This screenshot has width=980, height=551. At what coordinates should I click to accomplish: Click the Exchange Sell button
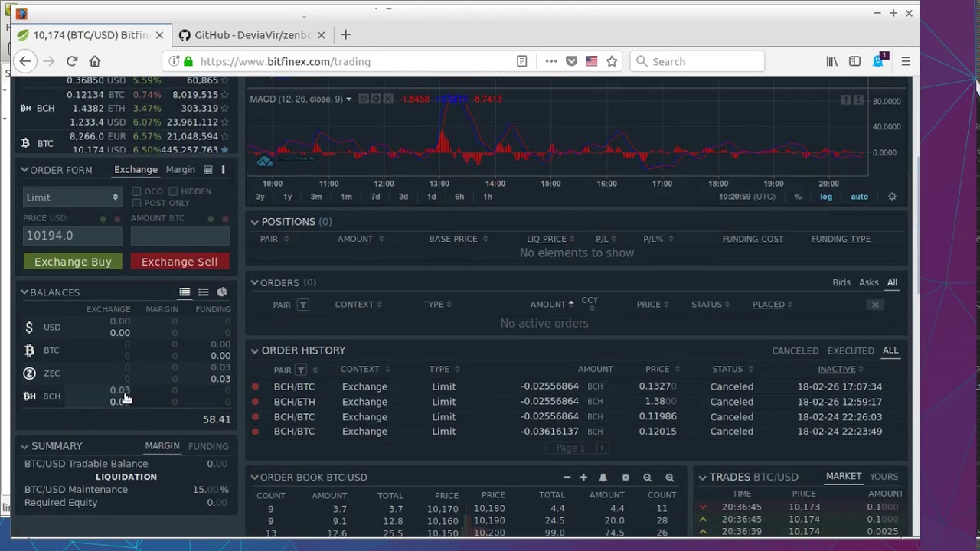tap(179, 262)
